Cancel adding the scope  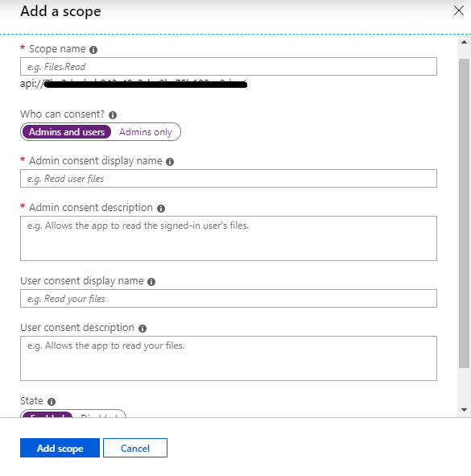coord(135,448)
